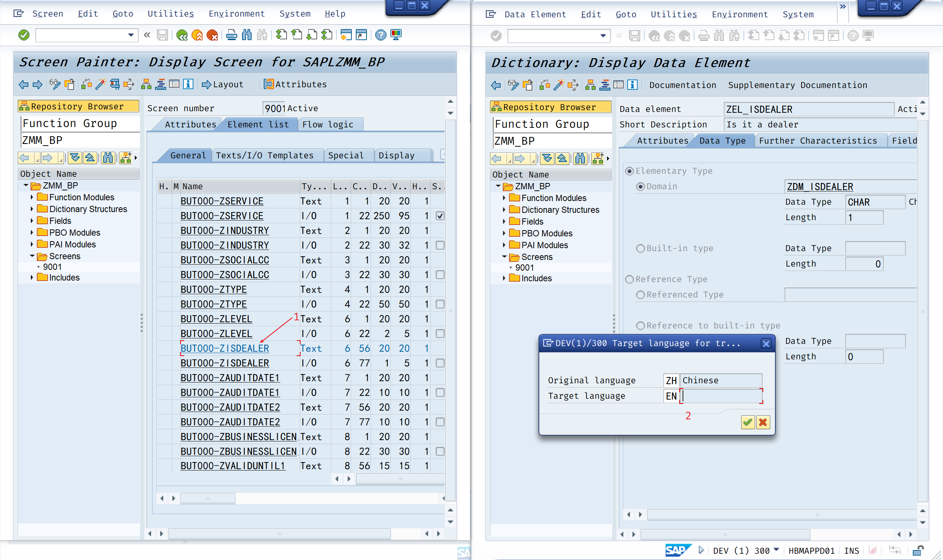This screenshot has height=560, width=943.
Task: Click Screen number field 9001
Action: tap(274, 109)
